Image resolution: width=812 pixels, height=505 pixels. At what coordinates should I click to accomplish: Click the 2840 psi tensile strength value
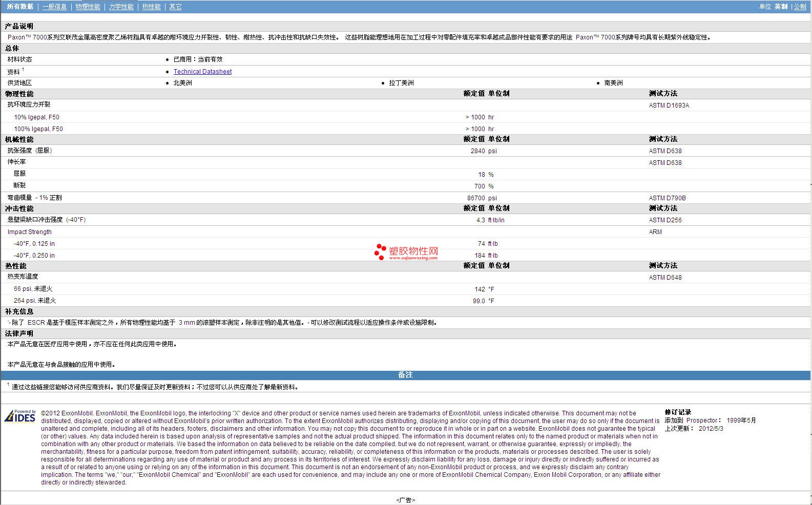coord(484,151)
